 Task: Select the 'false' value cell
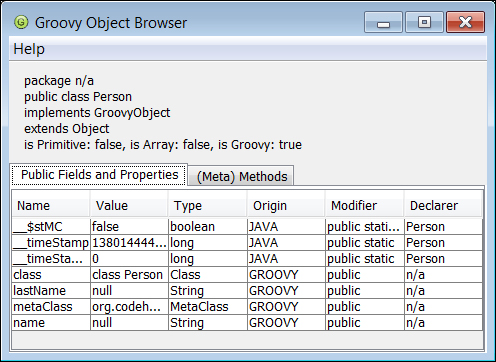[129, 227]
